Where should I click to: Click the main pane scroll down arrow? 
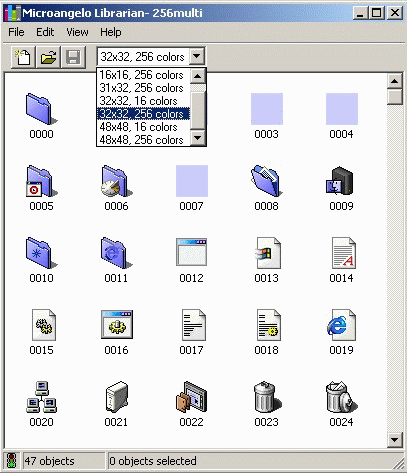(395, 440)
